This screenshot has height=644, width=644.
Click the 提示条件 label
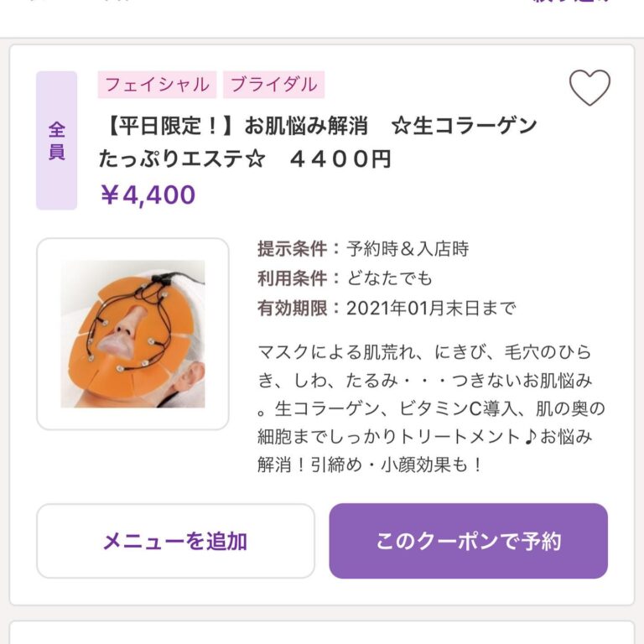pos(293,248)
